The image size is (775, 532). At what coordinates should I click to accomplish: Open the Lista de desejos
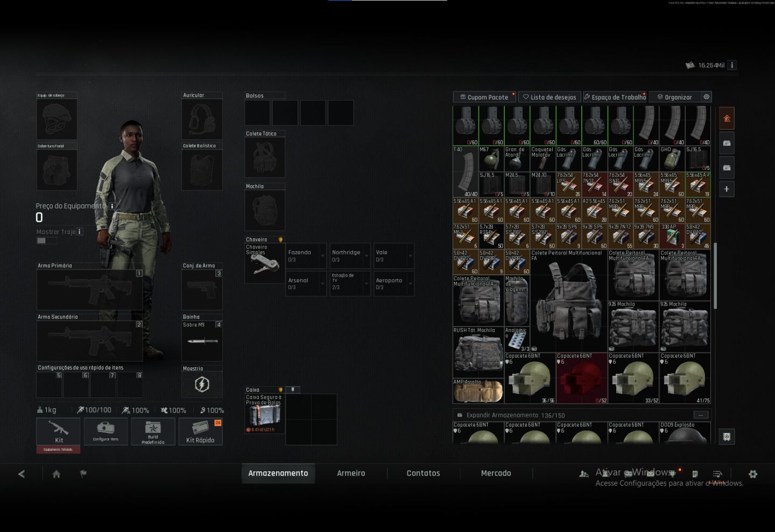[549, 97]
